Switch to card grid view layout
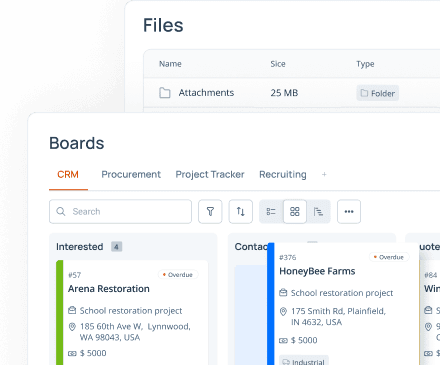Screen dimensions: 440x365 pyautogui.click(x=295, y=211)
